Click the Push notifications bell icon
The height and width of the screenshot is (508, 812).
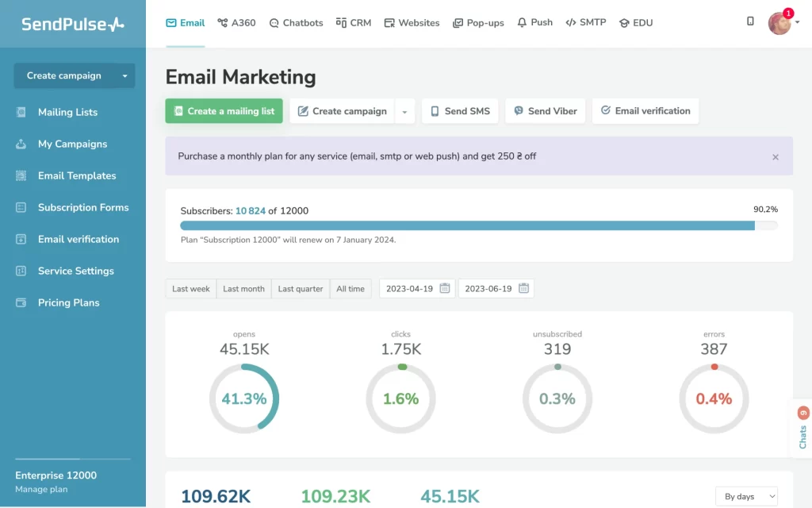[520, 22]
